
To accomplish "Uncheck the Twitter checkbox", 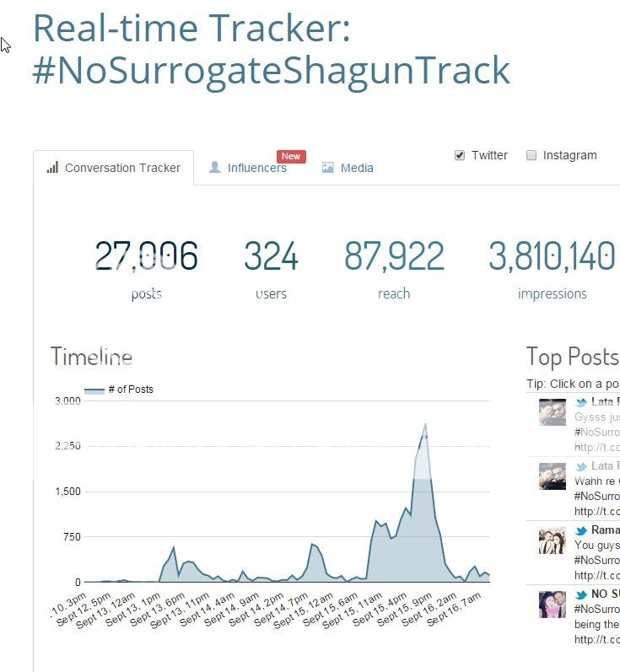I will 460,155.
